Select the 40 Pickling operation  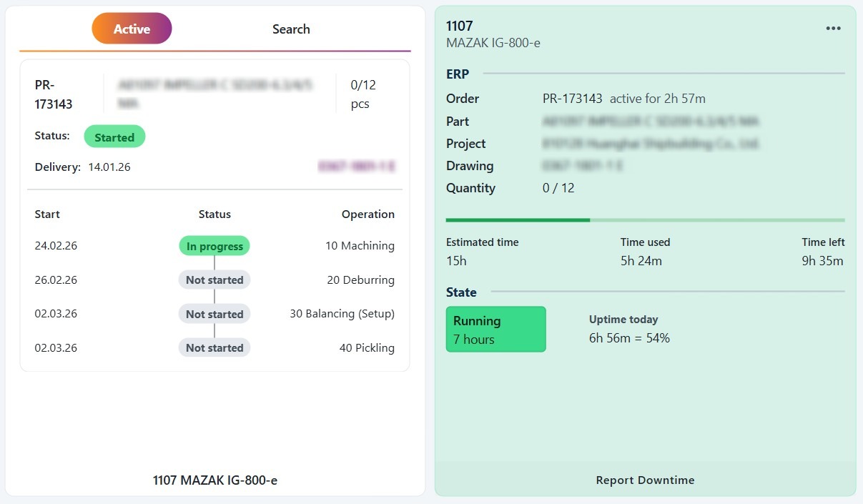(367, 348)
